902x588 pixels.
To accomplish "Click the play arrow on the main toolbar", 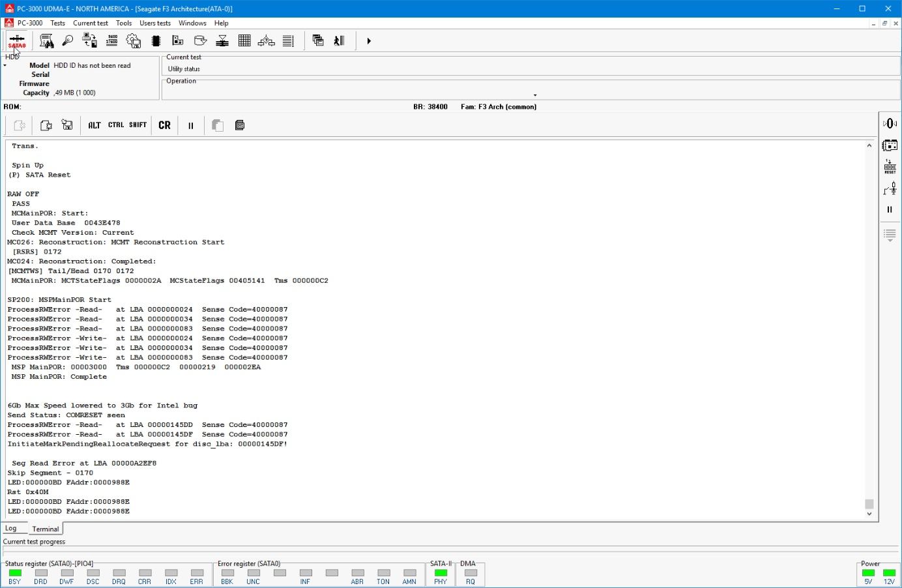I will [x=369, y=41].
